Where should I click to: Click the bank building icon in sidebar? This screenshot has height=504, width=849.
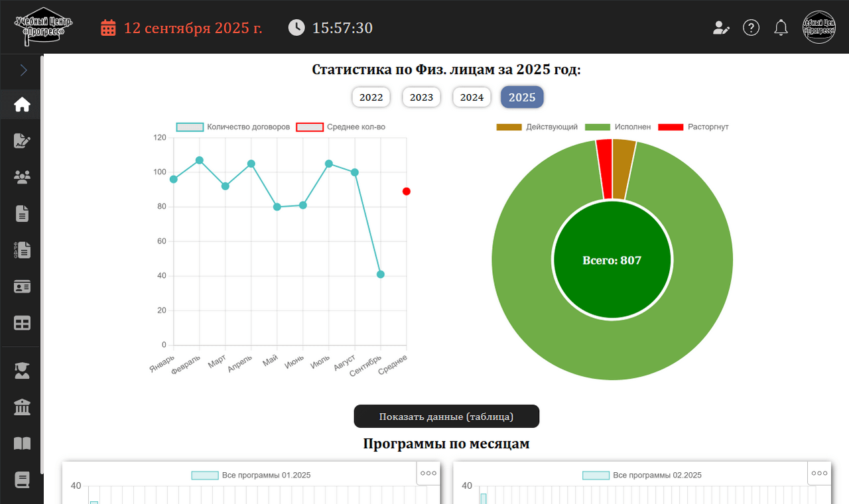21,407
